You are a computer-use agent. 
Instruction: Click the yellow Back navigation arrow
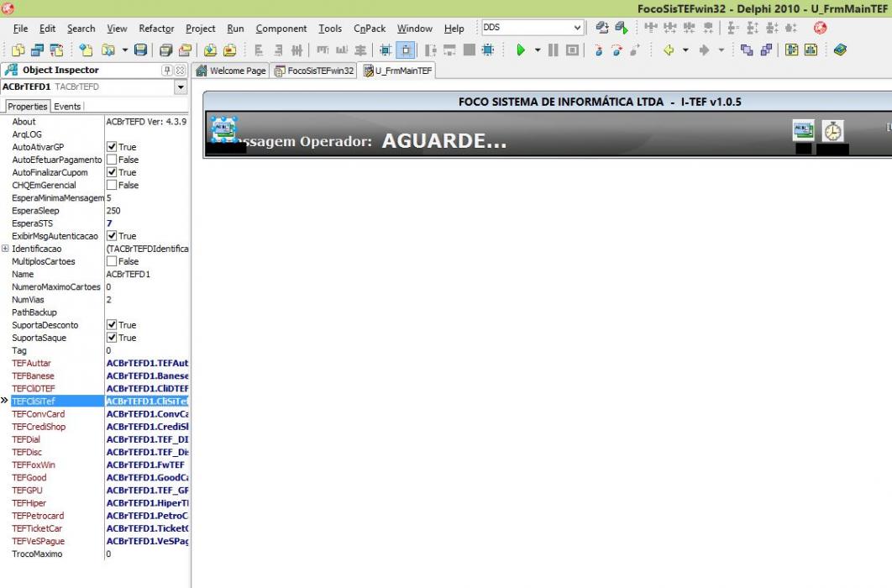pos(669,50)
